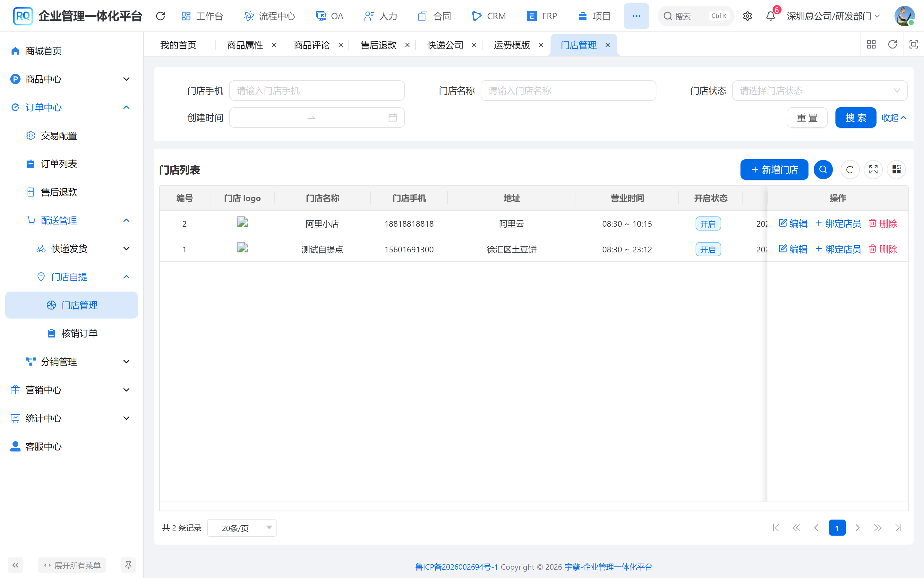Screen dimensions: 924x578
Task: Click the 新增门店 button
Action: click(x=774, y=169)
